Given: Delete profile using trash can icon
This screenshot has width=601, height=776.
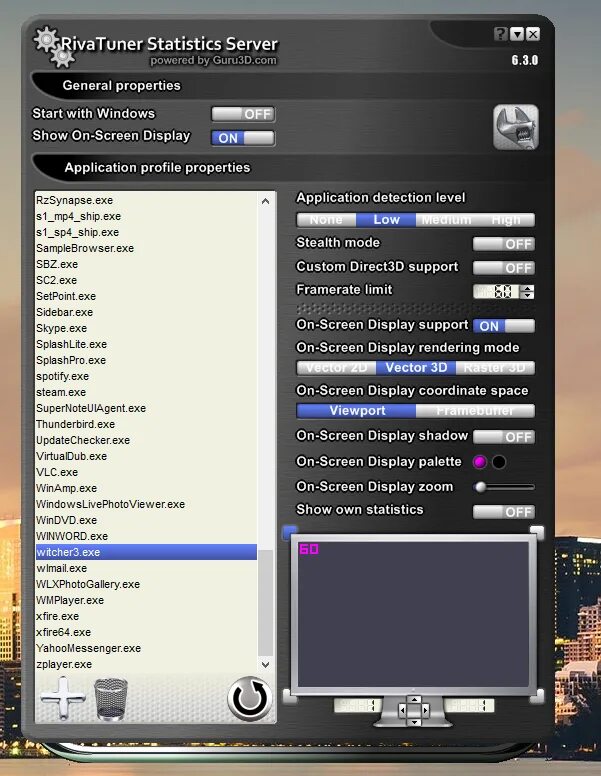Looking at the screenshot, I should point(111,698).
